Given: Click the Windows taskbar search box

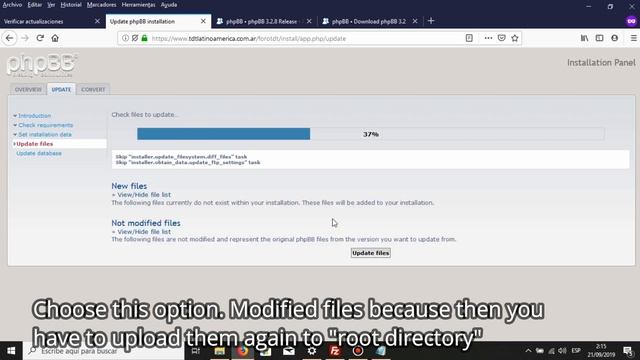Looking at the screenshot, I should coord(104,351).
